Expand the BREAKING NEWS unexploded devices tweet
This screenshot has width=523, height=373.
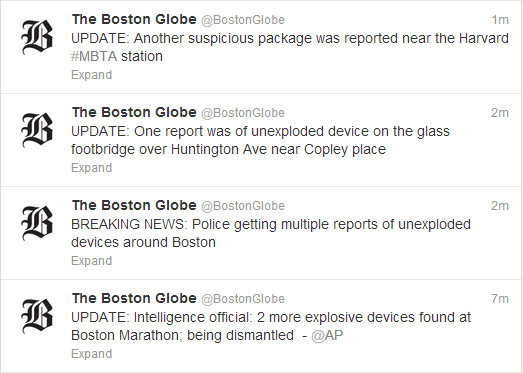(x=91, y=261)
